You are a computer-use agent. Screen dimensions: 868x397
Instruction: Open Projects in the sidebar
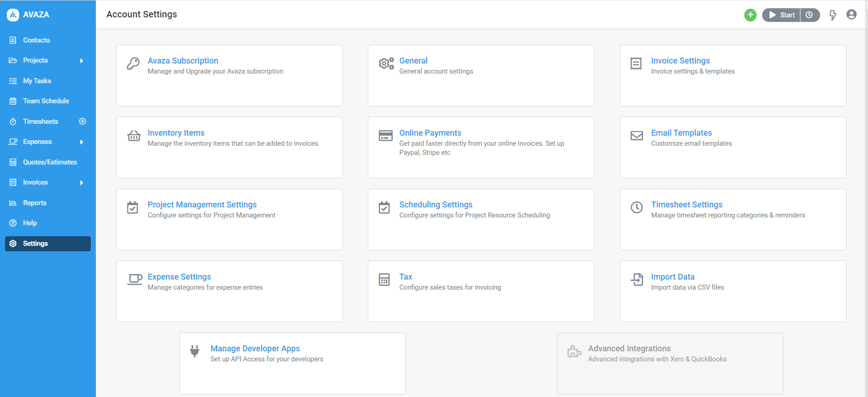pos(36,60)
